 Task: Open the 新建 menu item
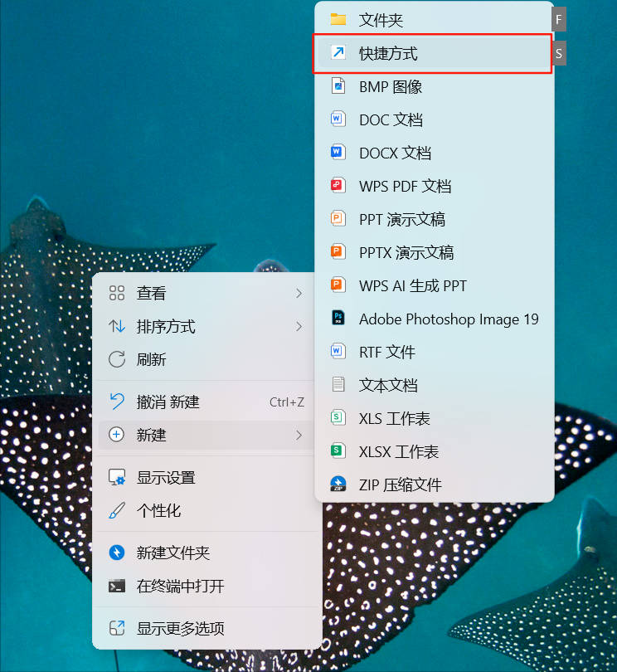207,435
